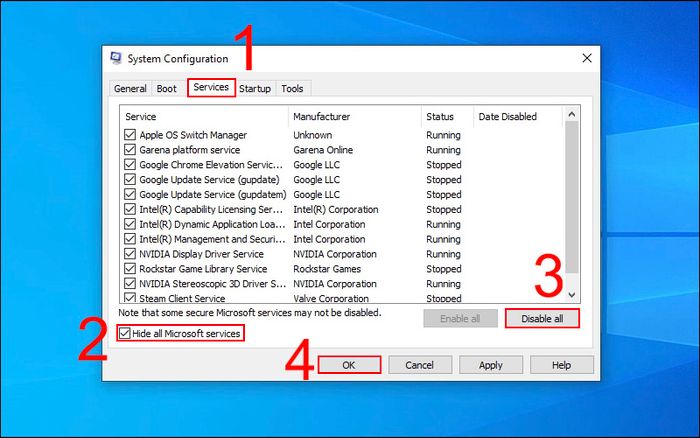Uncheck Intel(R) Management and Security service
The width and height of the screenshot is (700, 438).
pos(130,239)
